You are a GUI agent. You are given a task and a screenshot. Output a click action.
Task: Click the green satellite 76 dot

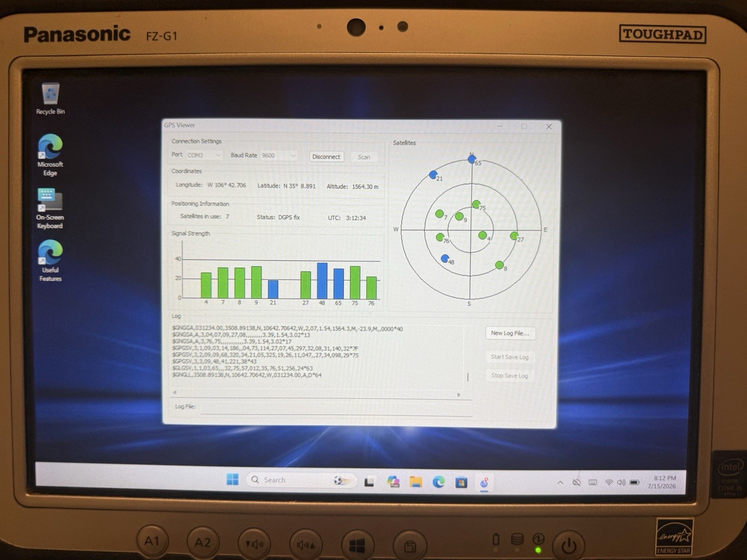pyautogui.click(x=440, y=238)
